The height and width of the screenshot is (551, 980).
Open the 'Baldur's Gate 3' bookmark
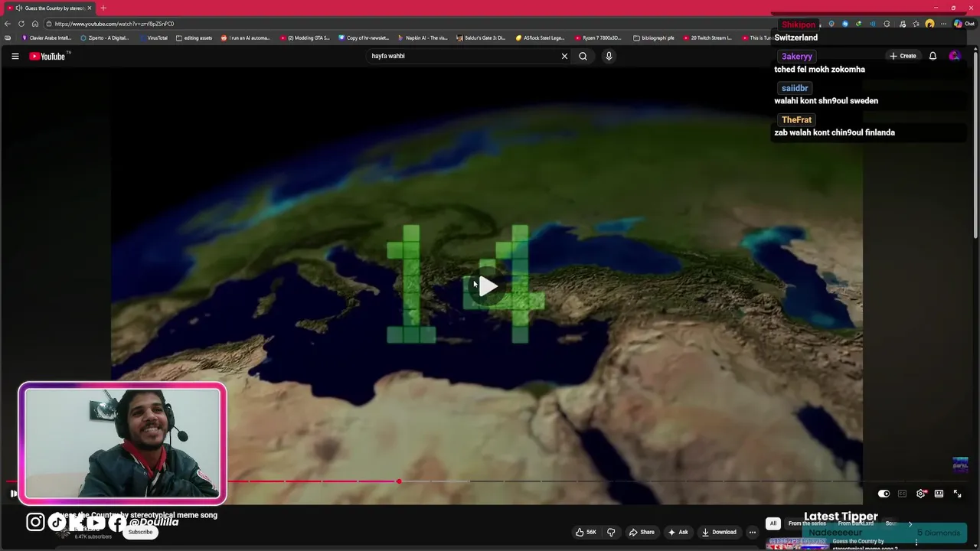coord(481,37)
